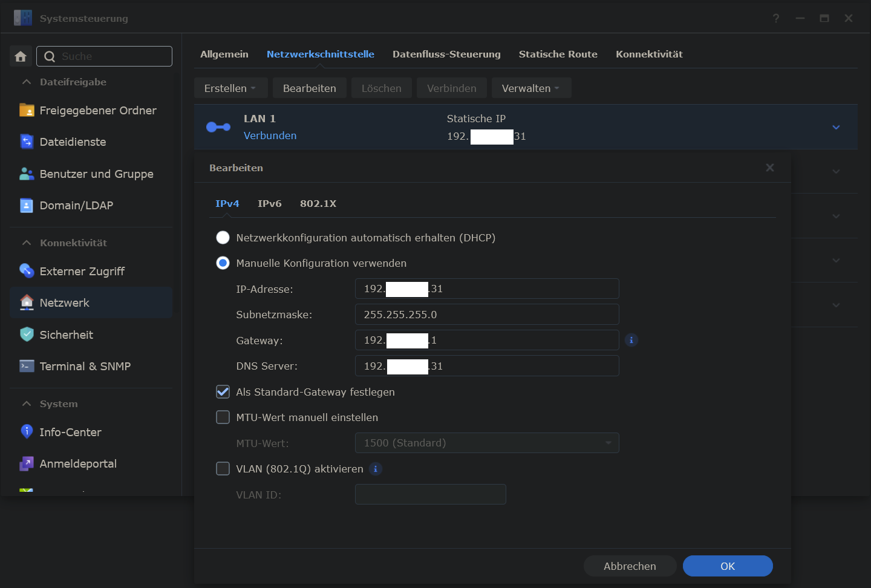Collapse the Dateifreigabe section
The image size is (871, 588).
coord(27,82)
